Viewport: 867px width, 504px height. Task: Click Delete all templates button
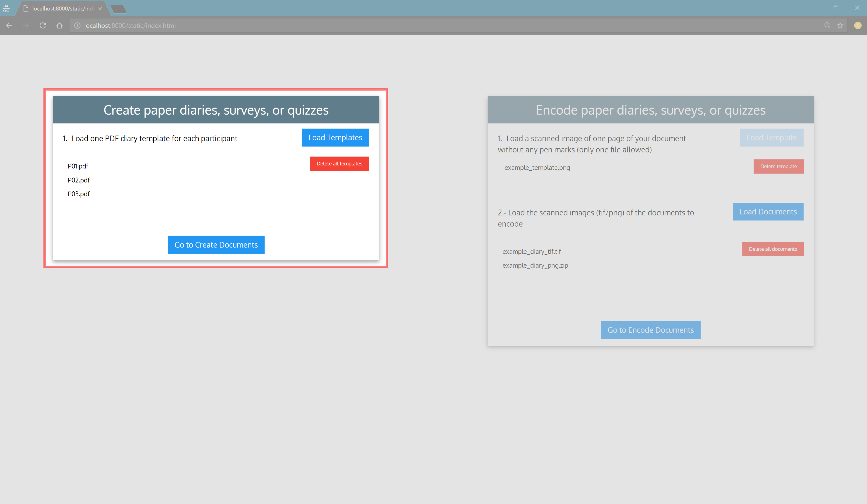(x=339, y=164)
